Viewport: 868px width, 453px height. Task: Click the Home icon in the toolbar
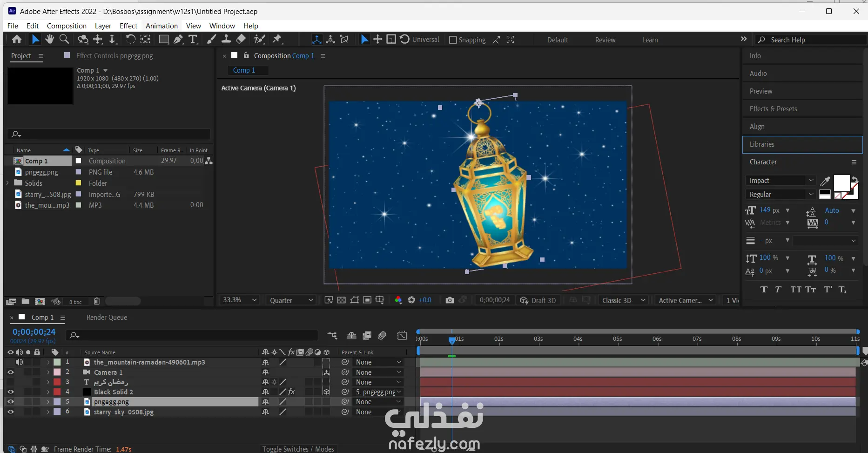point(17,40)
